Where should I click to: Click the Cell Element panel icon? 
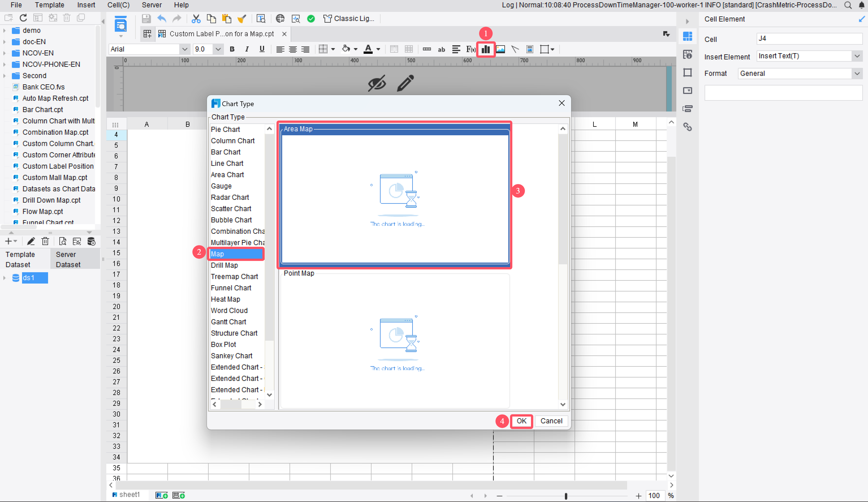pyautogui.click(x=688, y=36)
